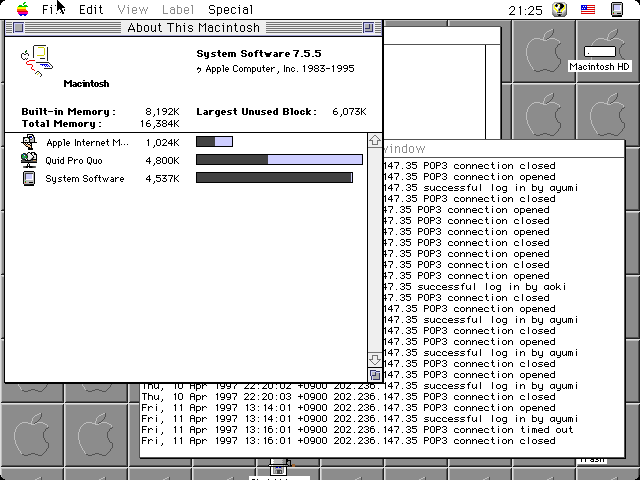Screen dimensions: 640x480
Task: Select the Trash icon on the desktop
Action: pyautogui.click(x=592, y=460)
